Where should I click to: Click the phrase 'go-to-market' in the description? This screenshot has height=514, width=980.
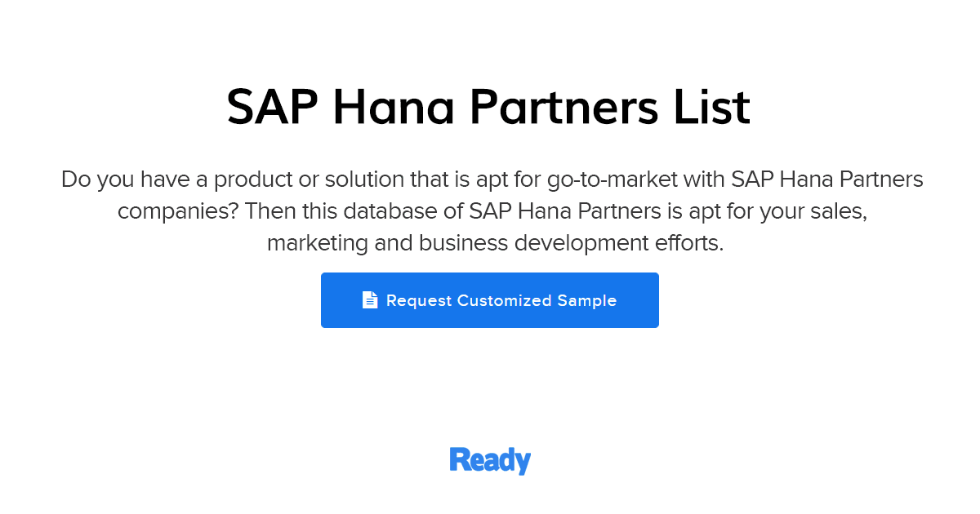click(614, 179)
